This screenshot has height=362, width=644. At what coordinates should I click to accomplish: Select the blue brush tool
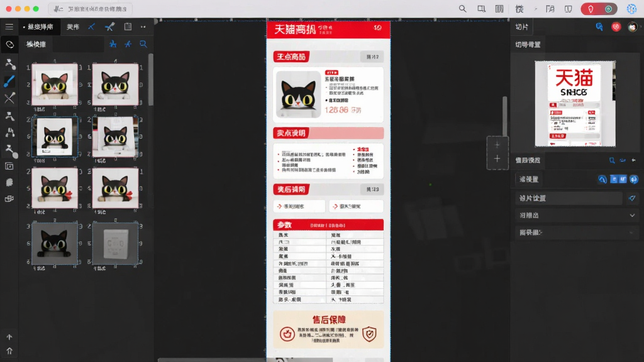(x=9, y=81)
